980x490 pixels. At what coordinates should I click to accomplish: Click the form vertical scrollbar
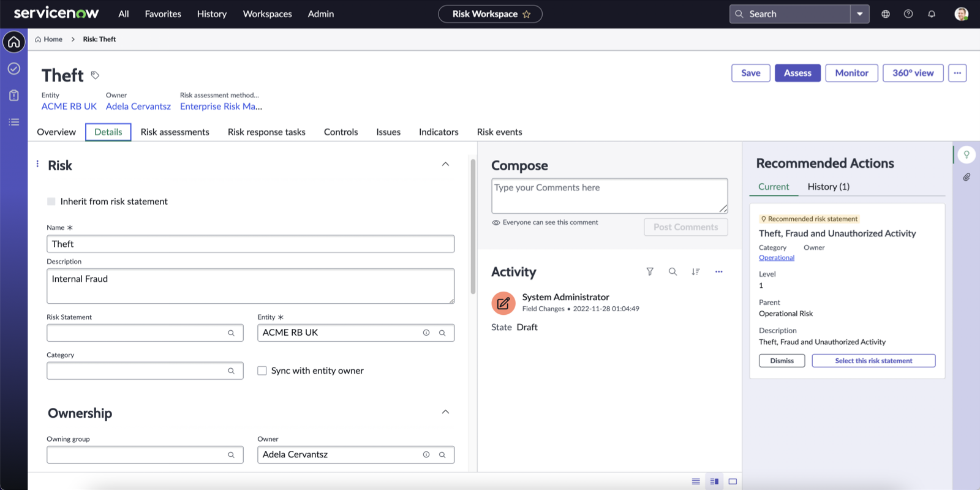click(x=473, y=227)
